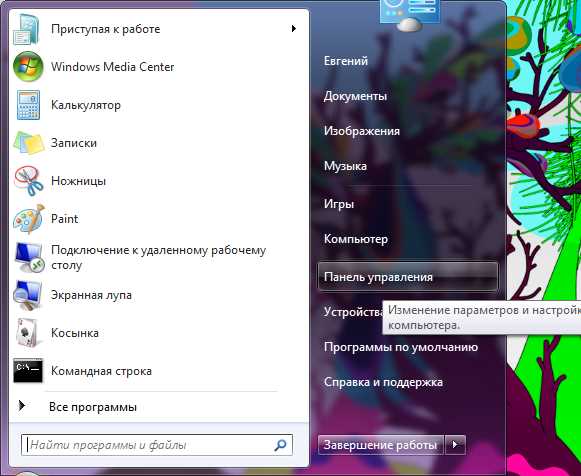Expand the Приступая к работе submenu arrow
Viewport: 581px width, 476px height.
(x=293, y=29)
